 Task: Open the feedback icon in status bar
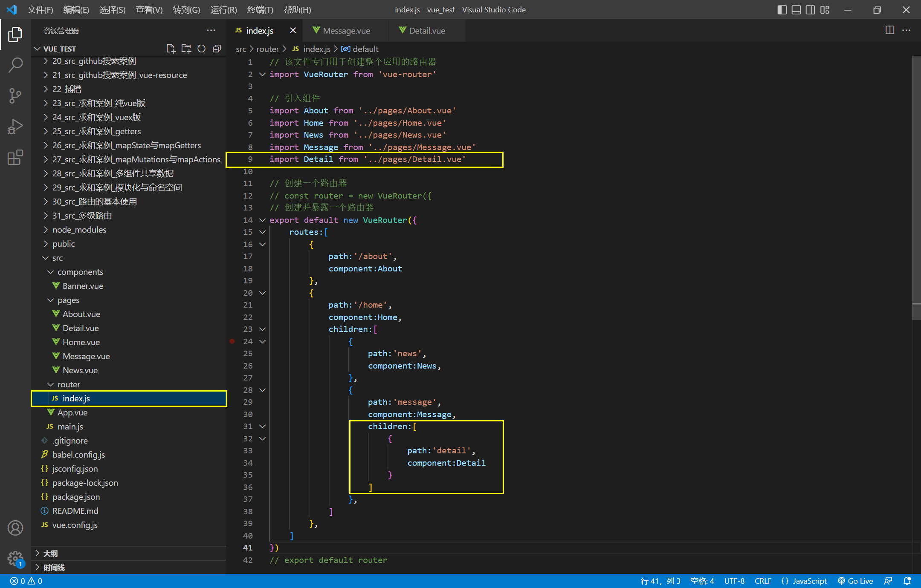click(888, 581)
